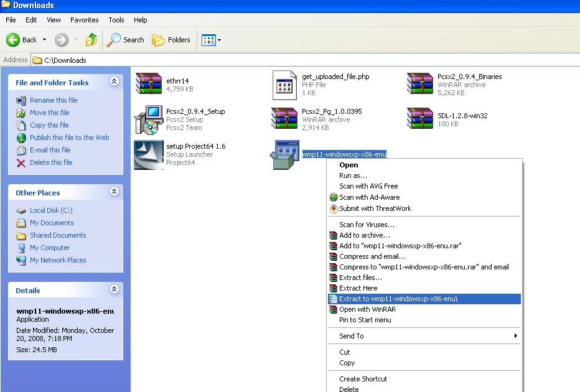The image size is (580, 392).
Task: Choose Copy in the context menu
Action: pos(424,363)
